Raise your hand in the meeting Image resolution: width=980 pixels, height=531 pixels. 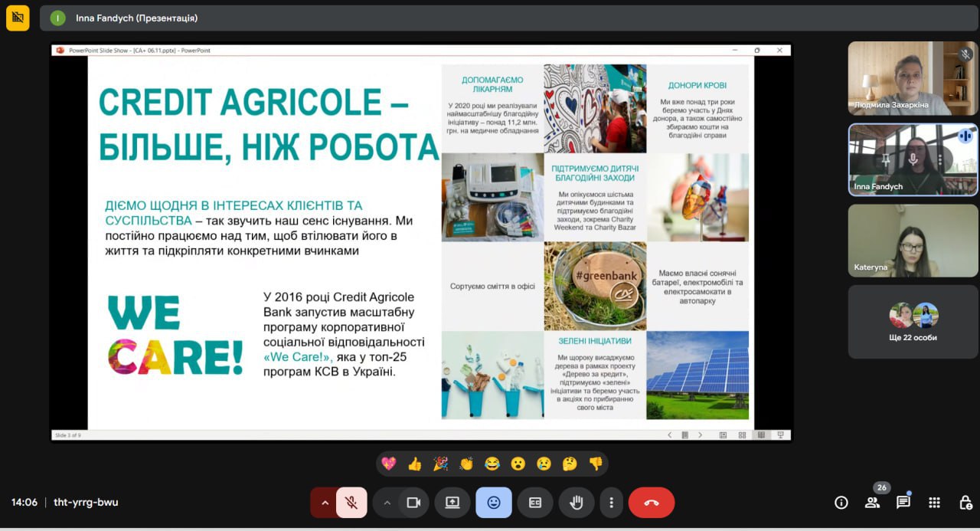pos(577,503)
